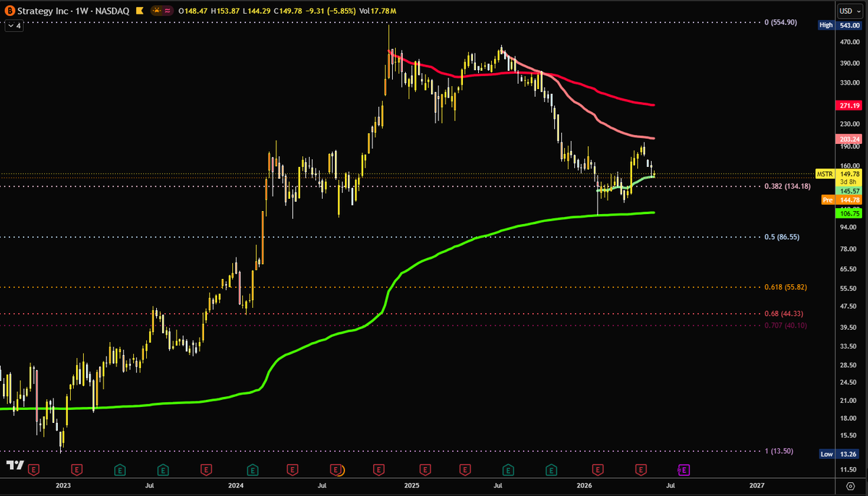Click the L144.29 low value in legend
The height and width of the screenshot is (496, 868).
[x=256, y=11]
